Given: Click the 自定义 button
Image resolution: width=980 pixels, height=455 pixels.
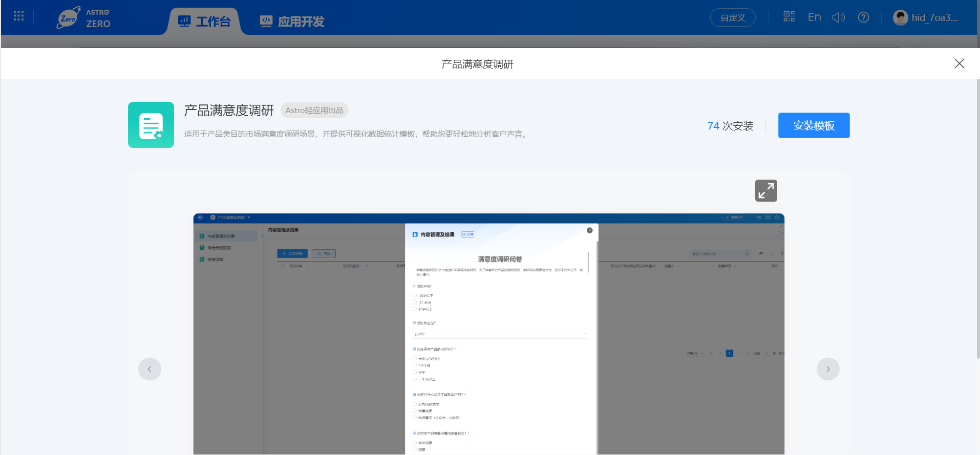Looking at the screenshot, I should click(733, 17).
